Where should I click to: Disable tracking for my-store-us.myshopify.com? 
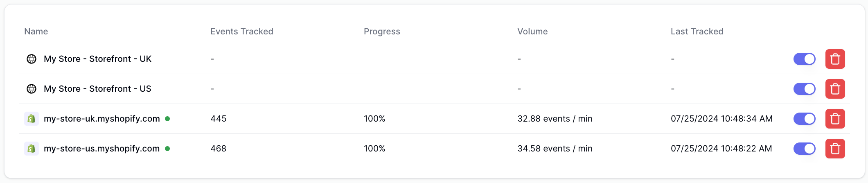click(804, 149)
